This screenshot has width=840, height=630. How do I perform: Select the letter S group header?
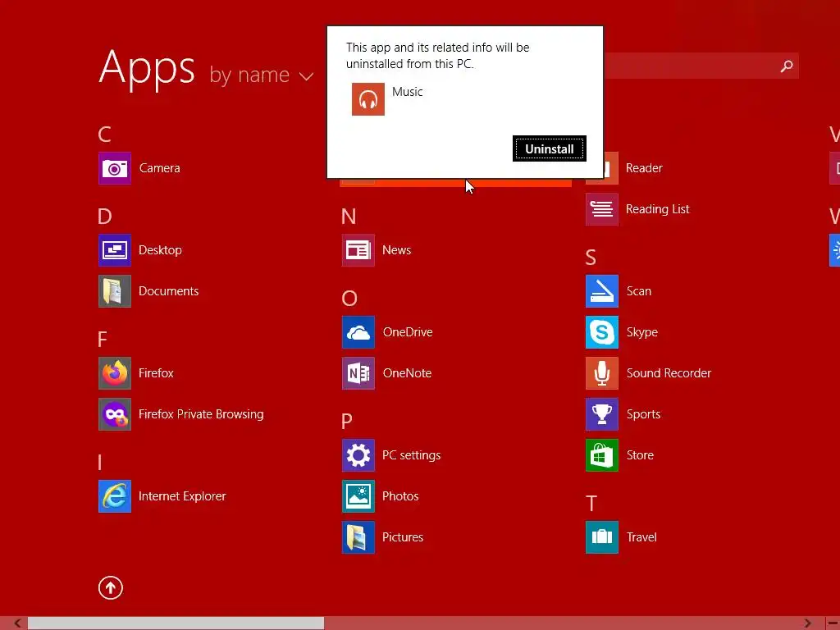[x=591, y=258]
